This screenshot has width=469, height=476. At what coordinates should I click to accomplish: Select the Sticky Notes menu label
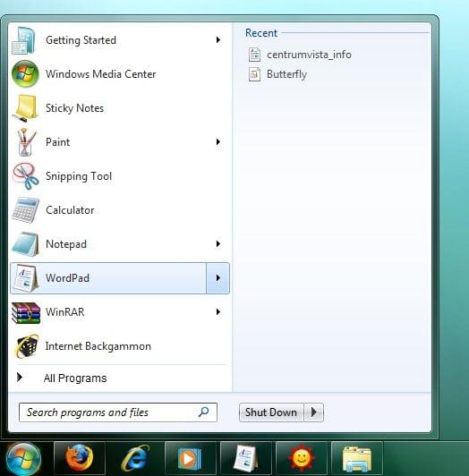pos(74,108)
